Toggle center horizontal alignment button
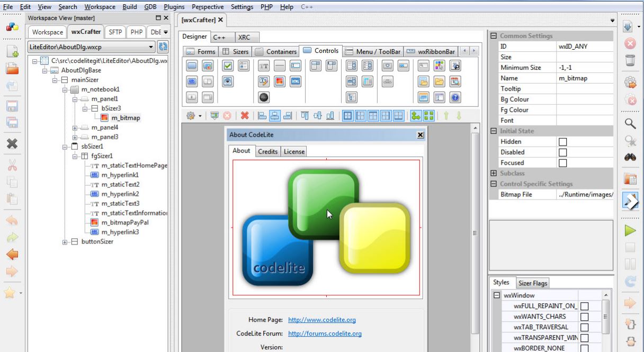This screenshot has width=644, height=352. 275,115
